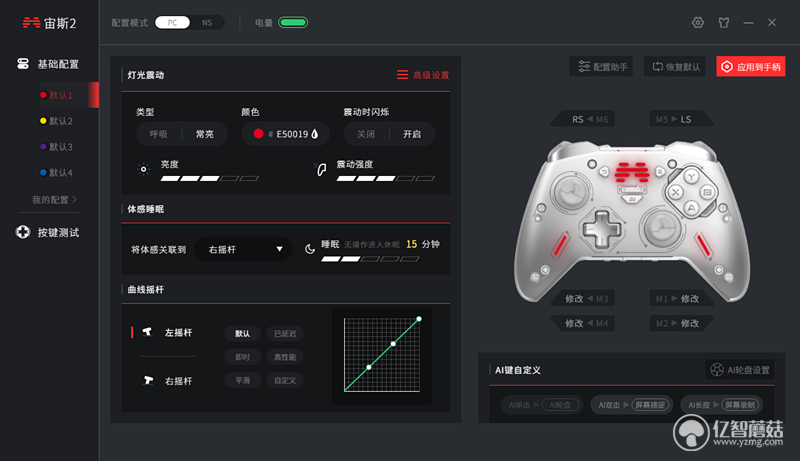Select the 默认2 profile
Image resolution: width=800 pixels, height=461 pixels.
point(56,121)
